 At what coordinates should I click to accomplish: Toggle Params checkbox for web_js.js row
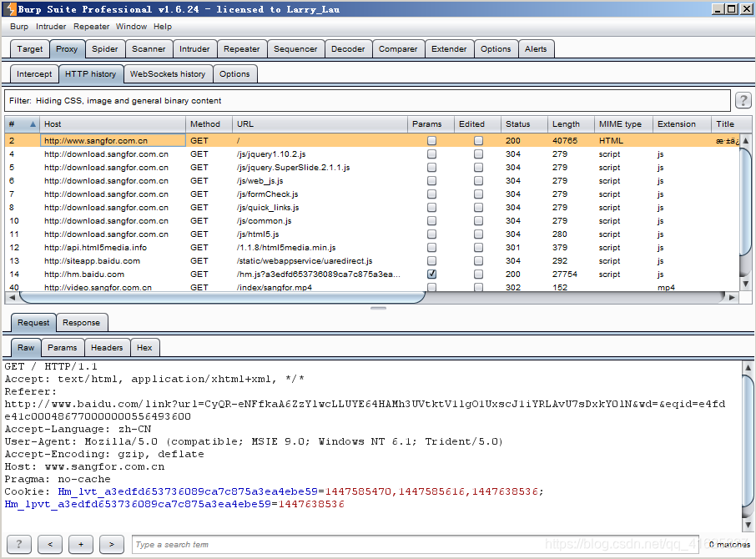431,181
